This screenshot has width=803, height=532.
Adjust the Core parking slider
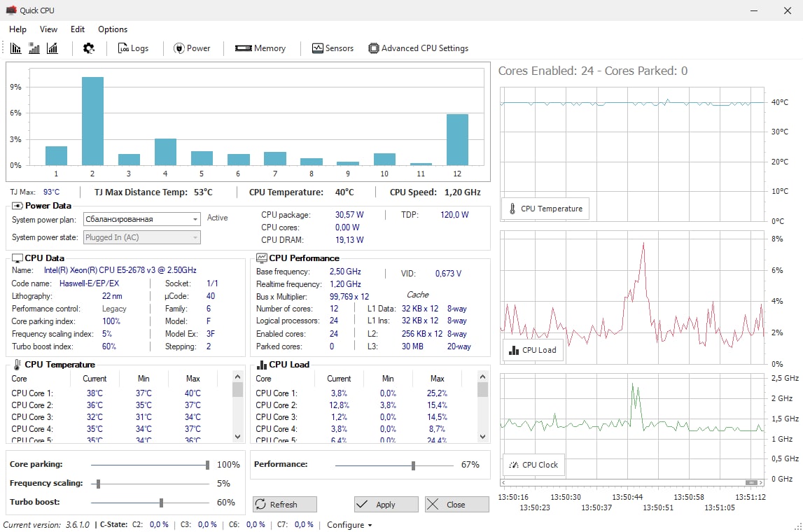click(x=207, y=465)
